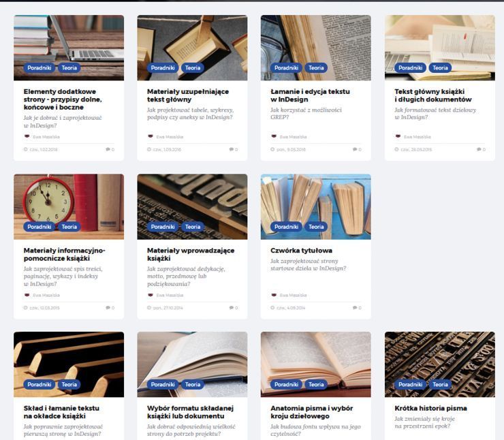Click author name Ewa Masalska on Materiały uzupełniające card
Viewport: 504px width, 440px height.
[x=170, y=137]
